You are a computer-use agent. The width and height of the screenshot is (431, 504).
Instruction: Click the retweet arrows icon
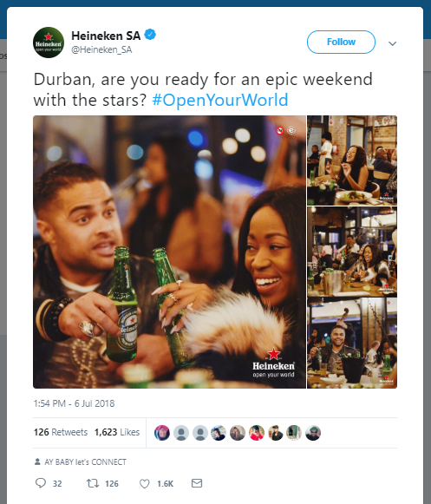tap(93, 483)
